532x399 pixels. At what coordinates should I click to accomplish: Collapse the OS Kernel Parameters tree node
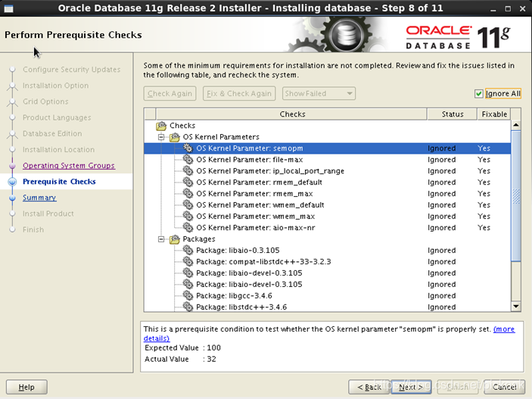tap(161, 137)
